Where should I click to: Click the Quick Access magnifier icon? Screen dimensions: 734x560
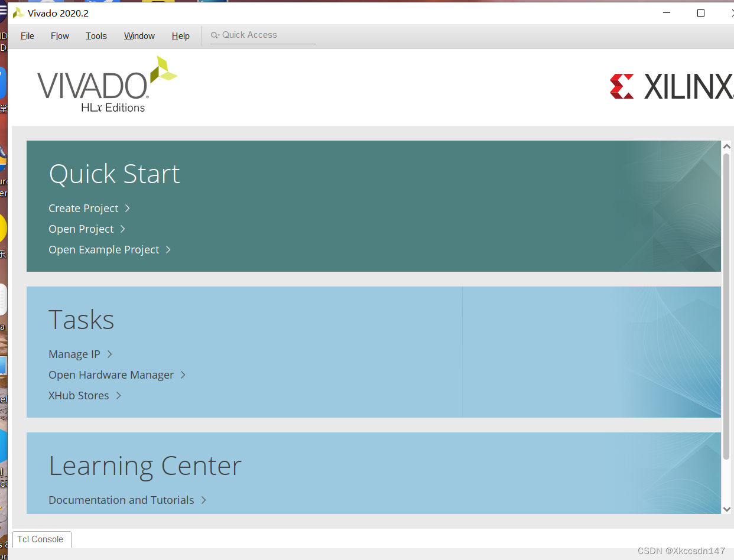[215, 35]
